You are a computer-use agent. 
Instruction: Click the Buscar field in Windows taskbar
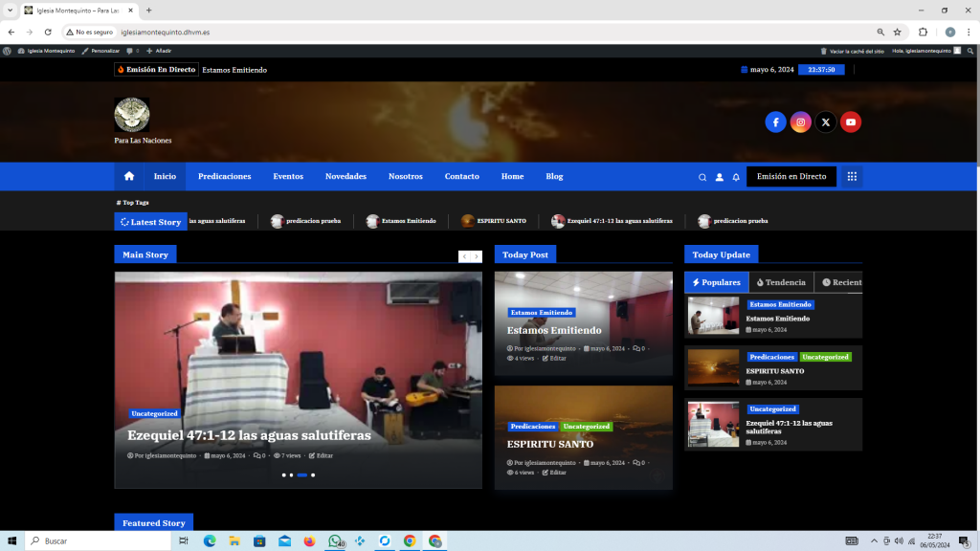pyautogui.click(x=96, y=541)
